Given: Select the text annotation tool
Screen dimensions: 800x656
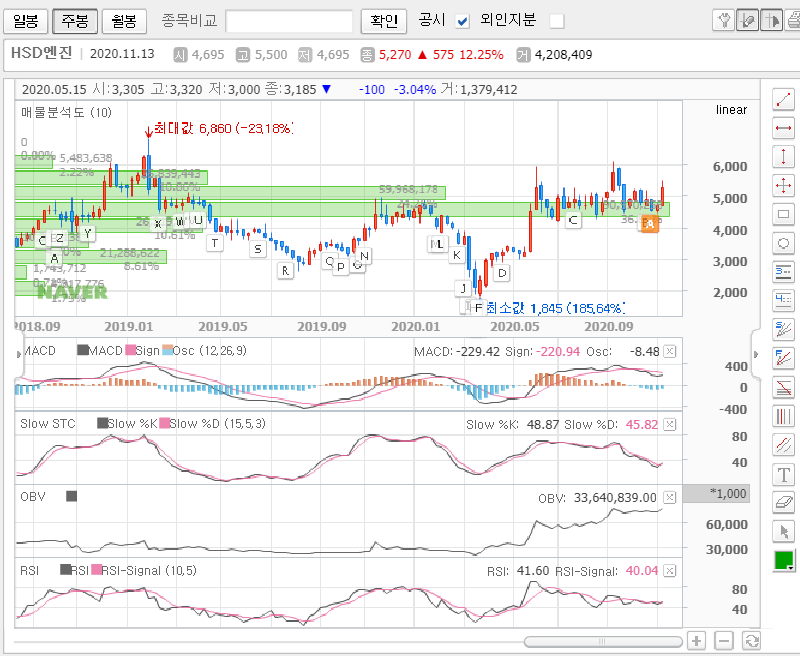Looking at the screenshot, I should [x=783, y=474].
